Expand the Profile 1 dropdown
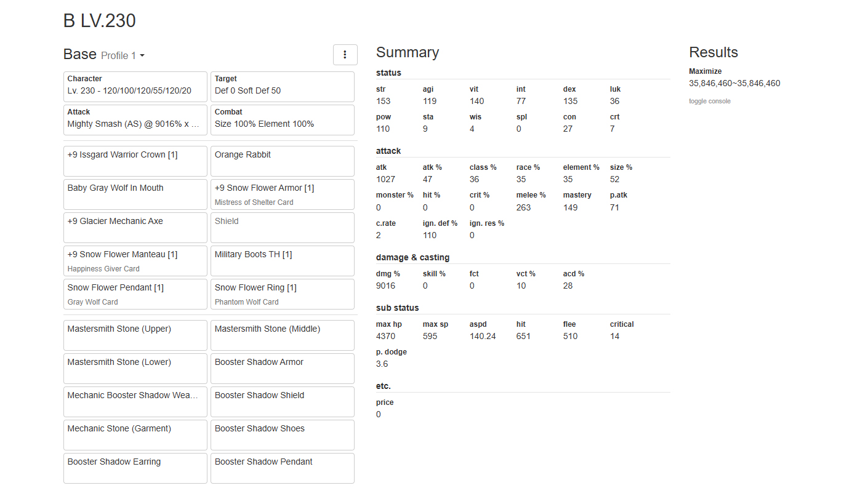This screenshot has width=868, height=488. 123,56
